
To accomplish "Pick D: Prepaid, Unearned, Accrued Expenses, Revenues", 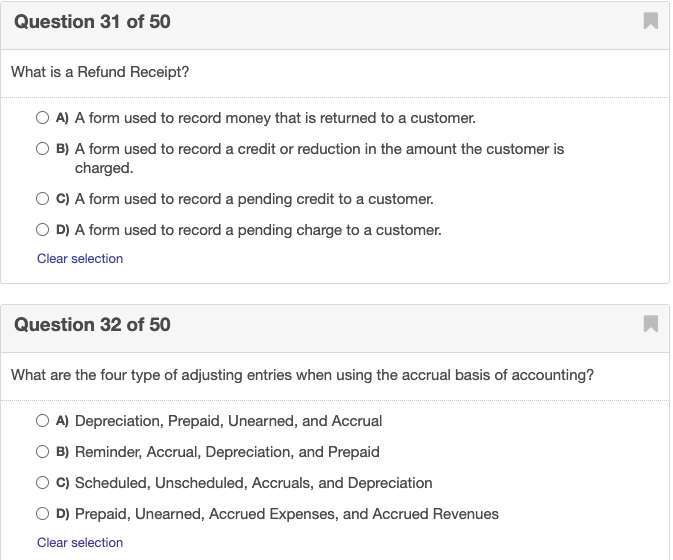I will point(44,514).
